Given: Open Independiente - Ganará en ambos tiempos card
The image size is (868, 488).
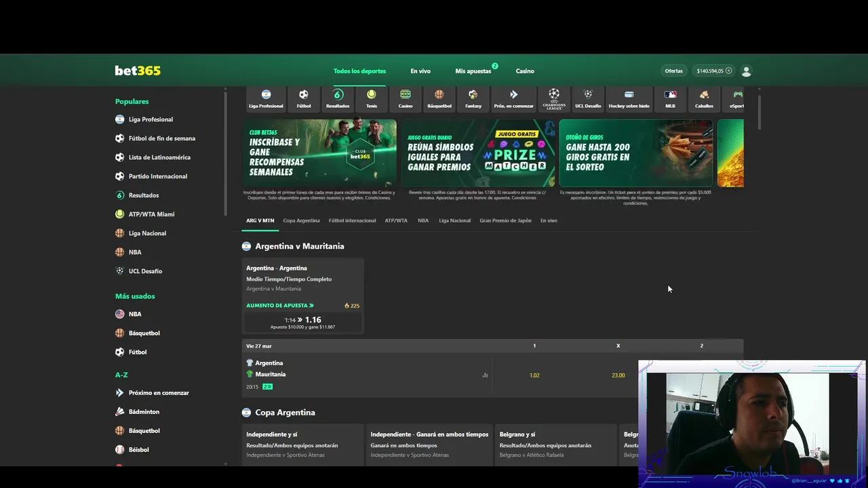Looking at the screenshot, I should [429, 445].
